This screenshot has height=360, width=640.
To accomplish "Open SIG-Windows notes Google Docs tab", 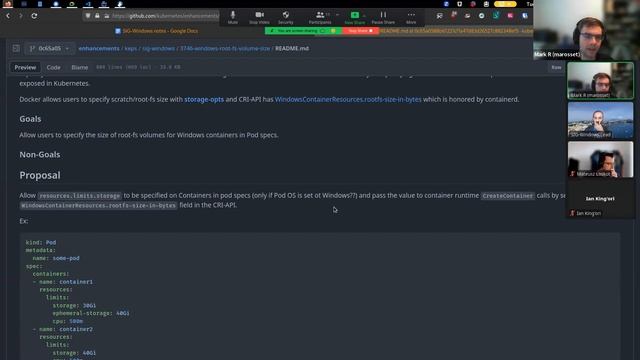I will click(157, 31).
